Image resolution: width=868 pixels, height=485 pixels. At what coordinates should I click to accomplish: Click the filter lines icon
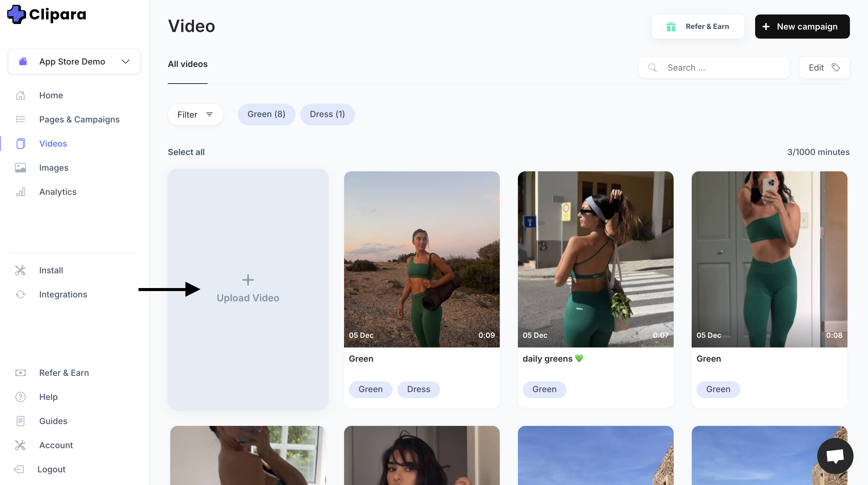pyautogui.click(x=209, y=115)
